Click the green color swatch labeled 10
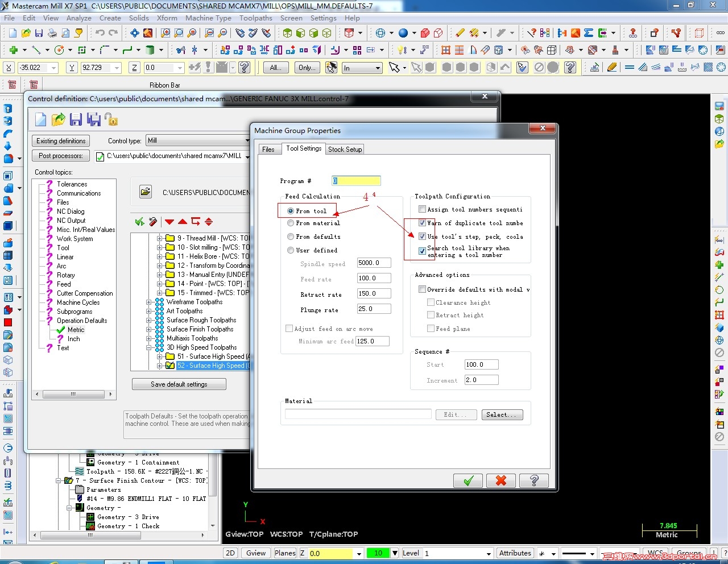Image resolution: width=728 pixels, height=564 pixels. click(x=378, y=553)
